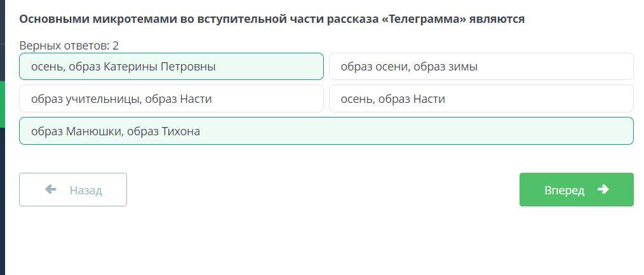
Task: Click the right arrow icon in Вперед
Action: (x=603, y=189)
